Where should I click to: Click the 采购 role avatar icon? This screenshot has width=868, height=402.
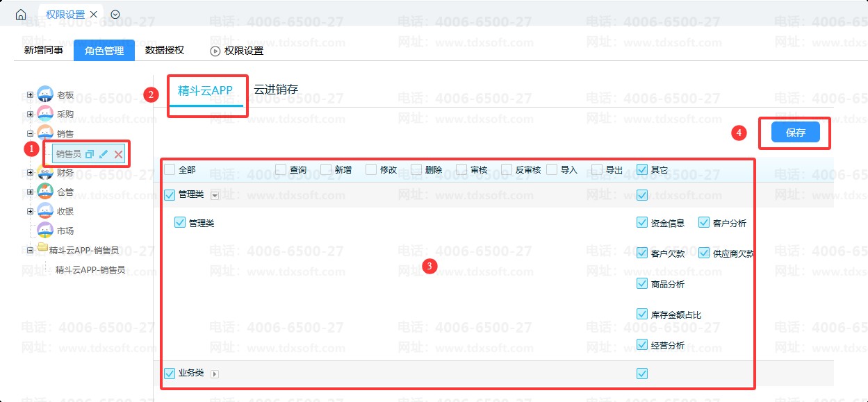(x=45, y=114)
